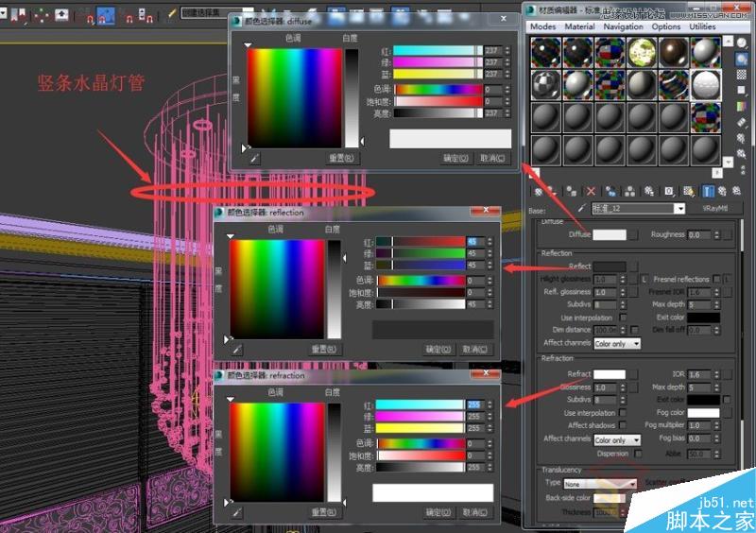Click the Roughness spinner arrows
The width and height of the screenshot is (756, 533).
tap(716, 234)
